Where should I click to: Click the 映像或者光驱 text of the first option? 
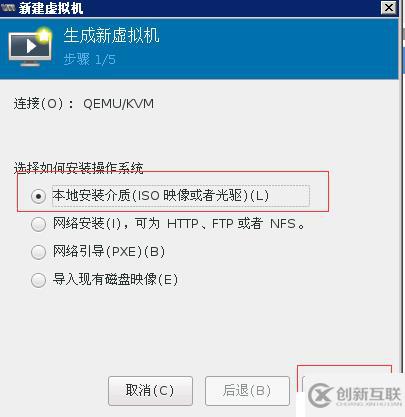click(x=205, y=196)
